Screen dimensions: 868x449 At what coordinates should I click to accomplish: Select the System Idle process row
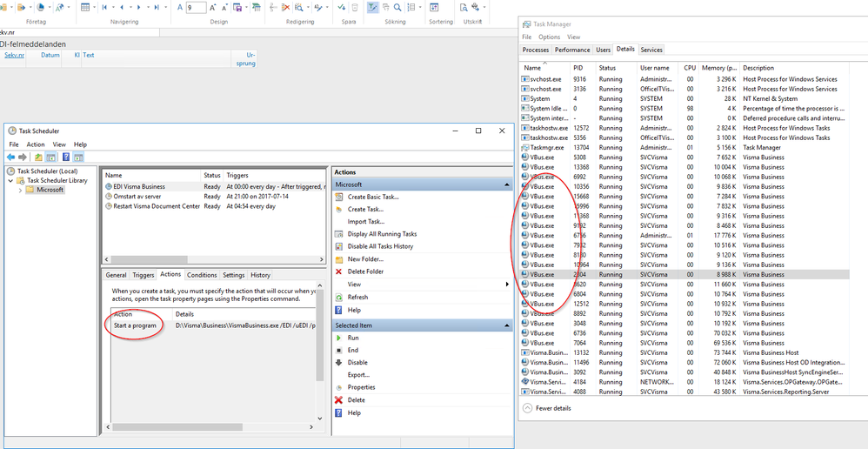[684, 109]
